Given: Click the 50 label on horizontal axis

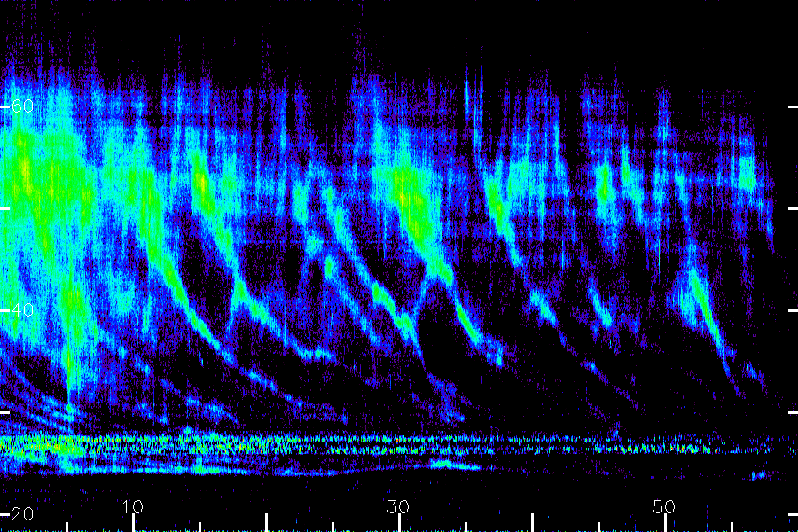Looking at the screenshot, I should click(665, 507).
